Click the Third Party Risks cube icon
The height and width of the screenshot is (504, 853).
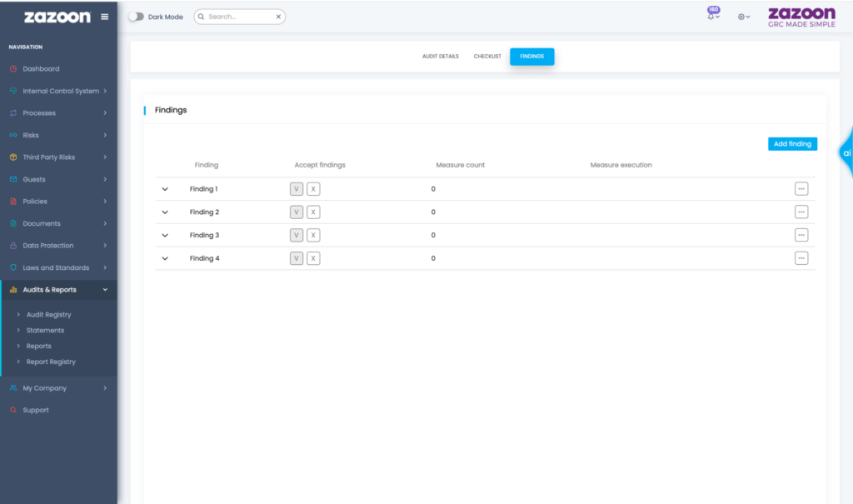pos(13,157)
